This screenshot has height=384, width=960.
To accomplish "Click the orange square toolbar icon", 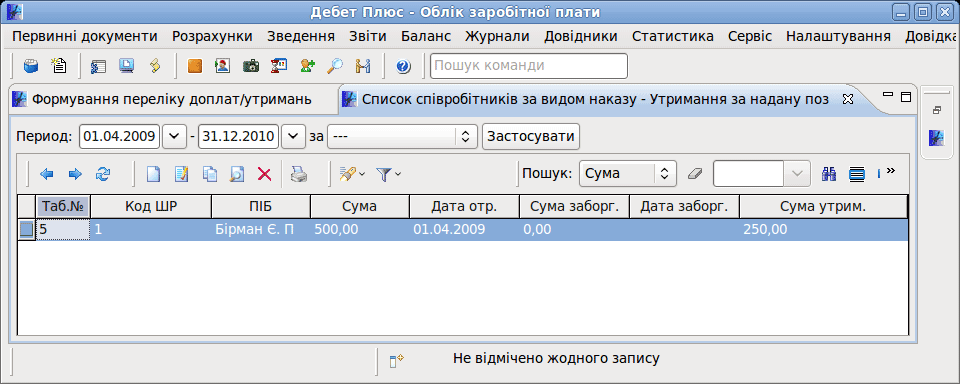I will coord(194,66).
